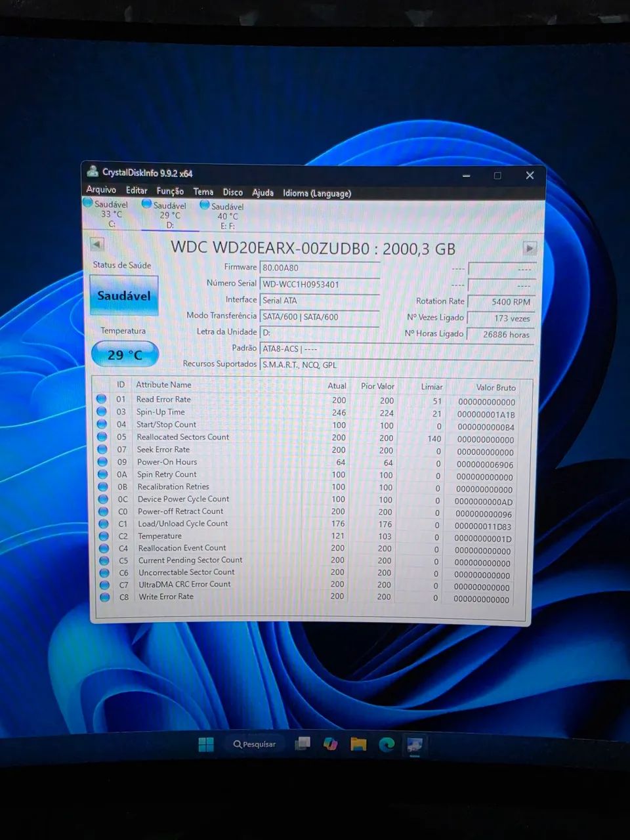Click the serial number field
Viewport: 630px width, 840px height.
pyautogui.click(x=320, y=284)
